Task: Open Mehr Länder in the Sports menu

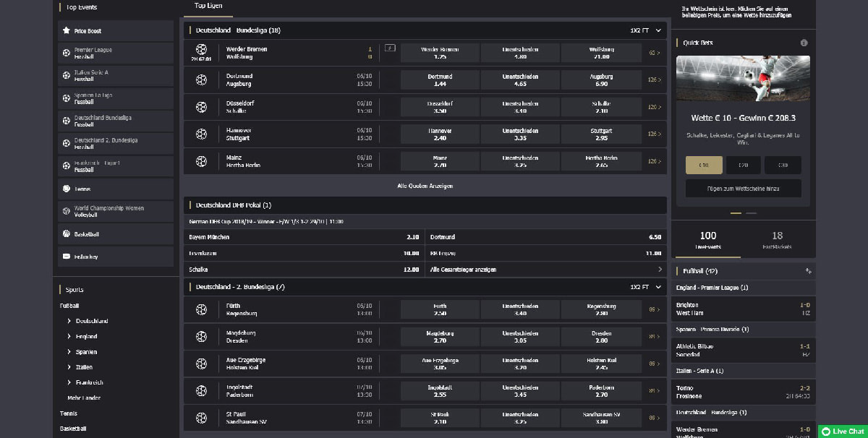Action: [84, 398]
